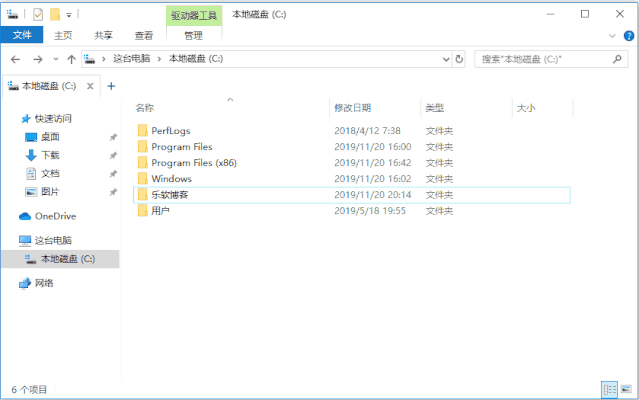The width and height of the screenshot is (639, 400).
Task: Go forward with the right arrow
Action: 37,59
